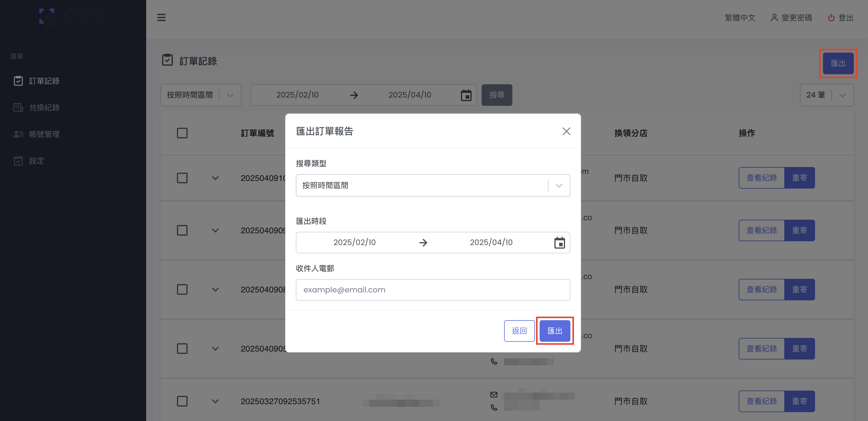Click the 操作 column header
Image resolution: width=868 pixels, height=421 pixels.
pos(747,133)
